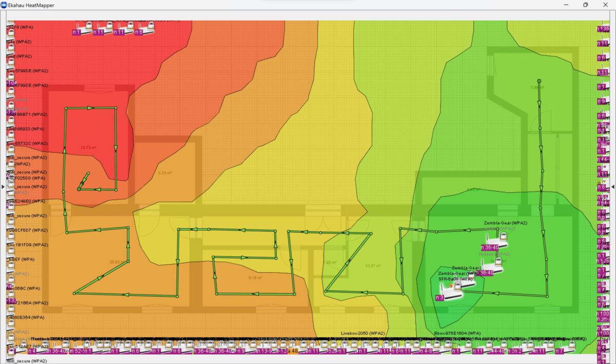
Task: Select the 4560E354 (WPA) network entry
Action: tap(26, 317)
